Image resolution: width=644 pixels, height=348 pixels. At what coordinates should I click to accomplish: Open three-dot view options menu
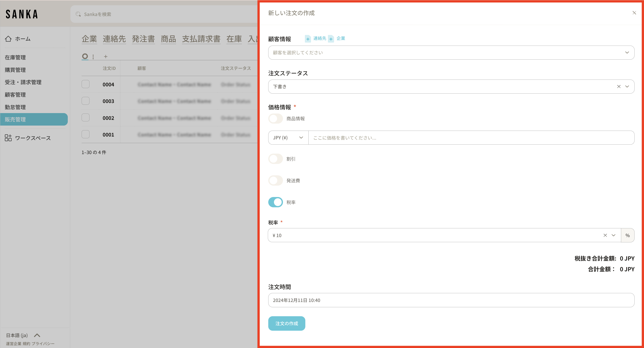tap(93, 57)
